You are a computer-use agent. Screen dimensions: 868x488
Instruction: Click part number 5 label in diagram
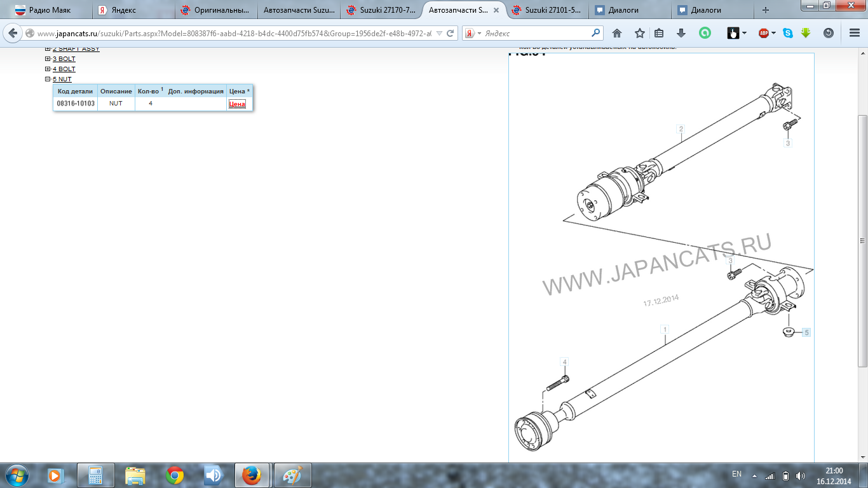(806, 332)
